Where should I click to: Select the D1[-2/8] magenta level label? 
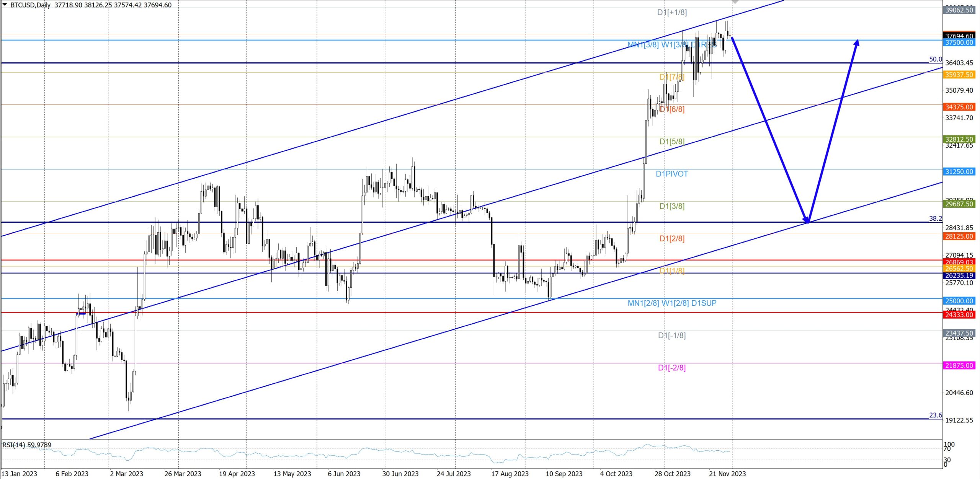[x=671, y=368]
